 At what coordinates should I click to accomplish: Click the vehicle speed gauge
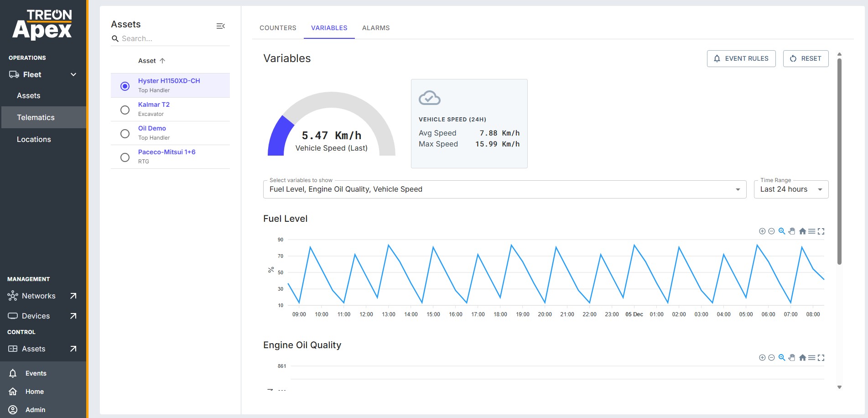click(x=332, y=124)
